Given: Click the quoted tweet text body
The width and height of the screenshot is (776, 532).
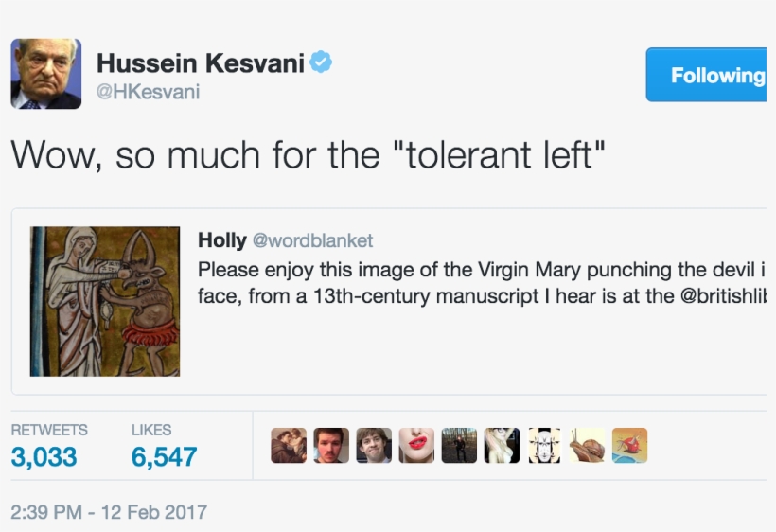Looking at the screenshot, I should click(473, 282).
